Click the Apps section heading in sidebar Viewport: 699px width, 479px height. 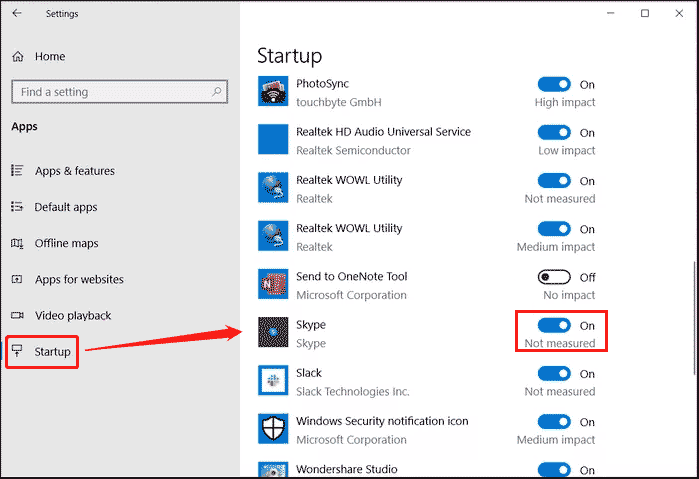click(25, 127)
